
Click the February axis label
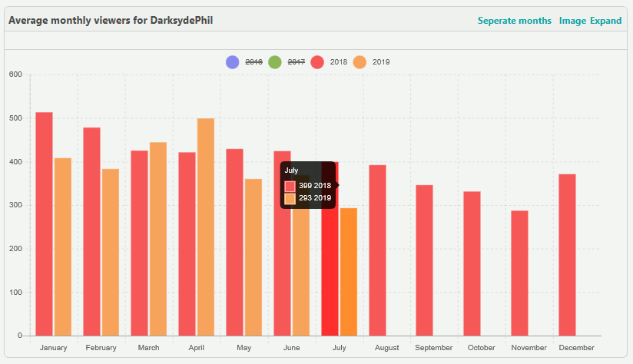coord(101,347)
